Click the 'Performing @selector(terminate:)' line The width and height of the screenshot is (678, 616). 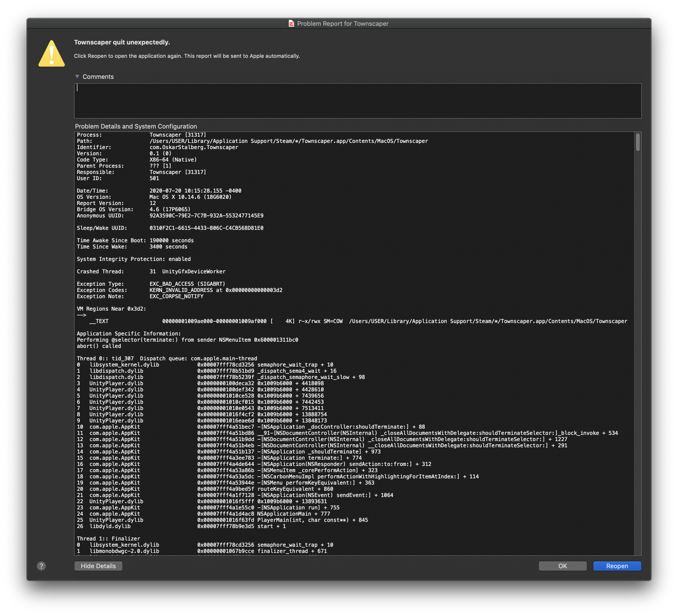[x=188, y=340]
